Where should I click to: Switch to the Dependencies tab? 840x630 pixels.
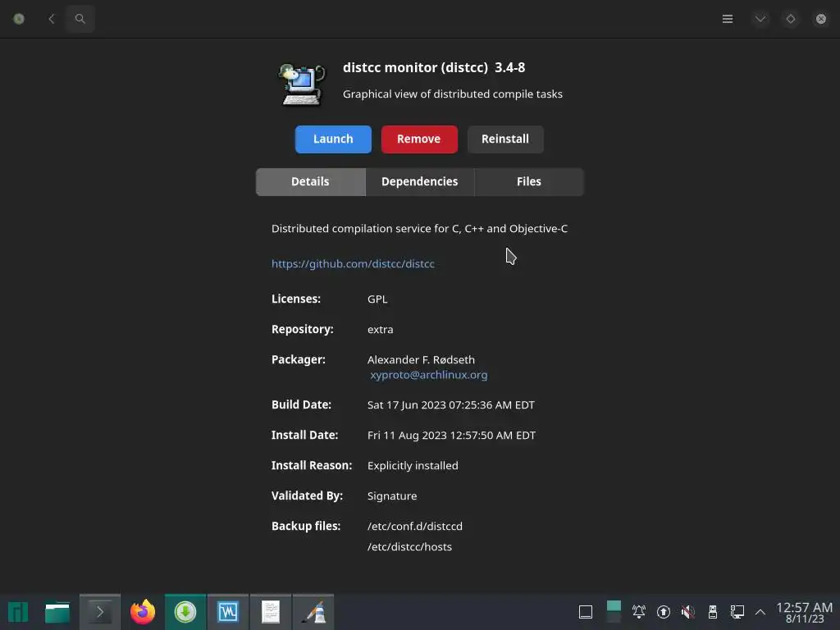point(419,181)
